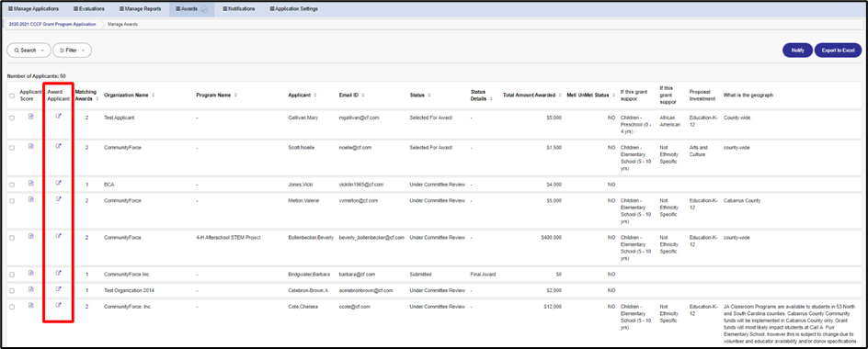Check the box for Test Applicant row
Viewport: 868px width, 349px height.
12,118
